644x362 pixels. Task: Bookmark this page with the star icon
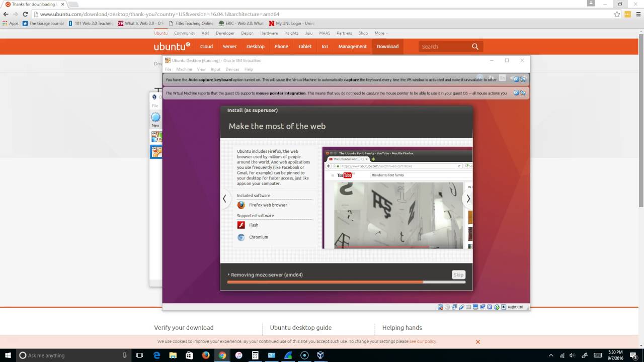point(617,14)
